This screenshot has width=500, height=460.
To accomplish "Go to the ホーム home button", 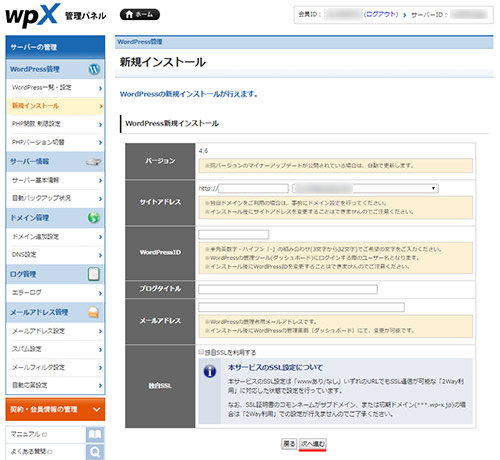I will pos(140,15).
